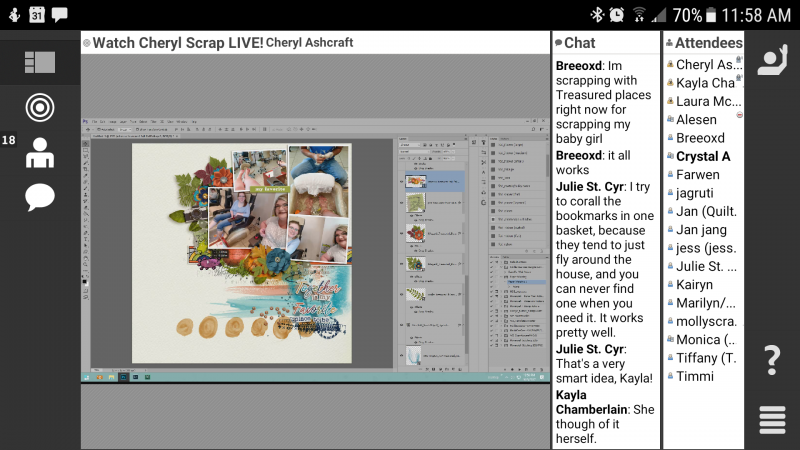This screenshot has height=450, width=800.
Task: Select attendee jagruti
Action: point(694,193)
